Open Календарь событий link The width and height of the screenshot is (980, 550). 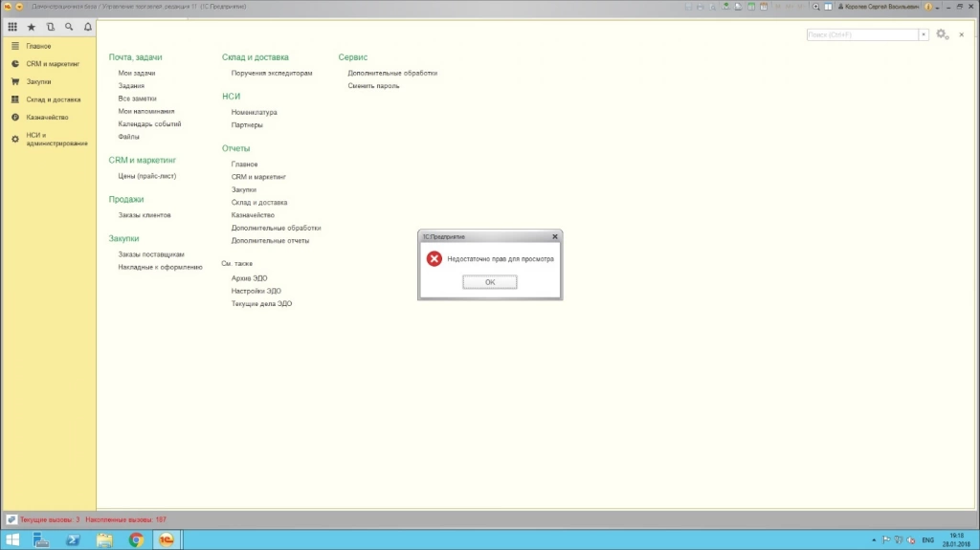click(149, 123)
